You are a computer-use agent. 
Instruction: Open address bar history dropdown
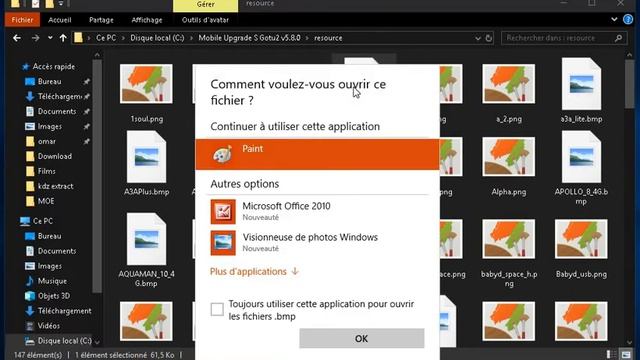point(478,38)
